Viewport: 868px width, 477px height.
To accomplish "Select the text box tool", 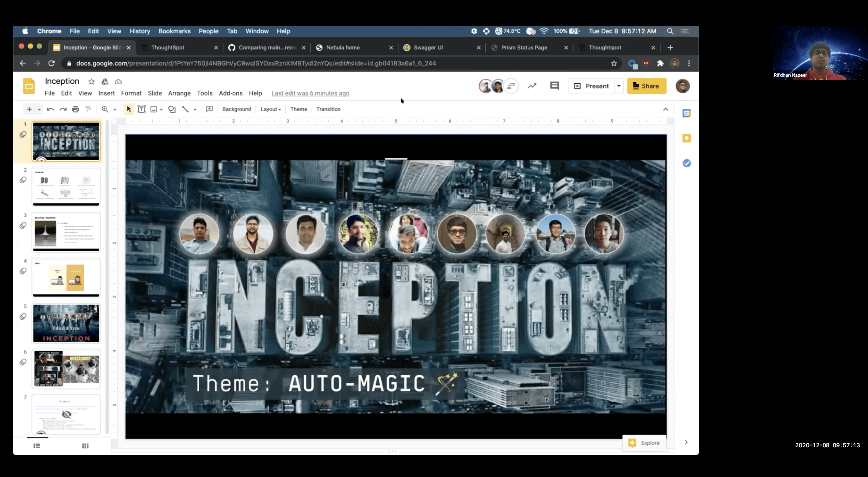I will pyautogui.click(x=141, y=109).
